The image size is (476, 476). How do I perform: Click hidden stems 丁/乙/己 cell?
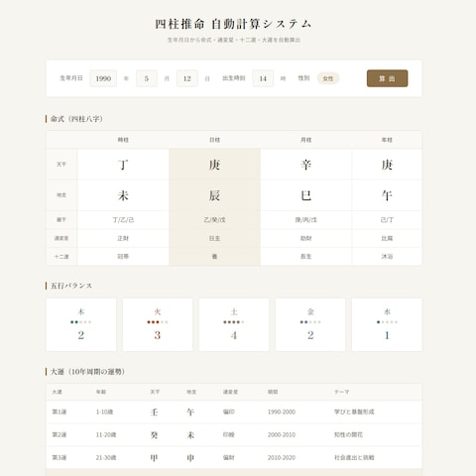pyautogui.click(x=123, y=220)
